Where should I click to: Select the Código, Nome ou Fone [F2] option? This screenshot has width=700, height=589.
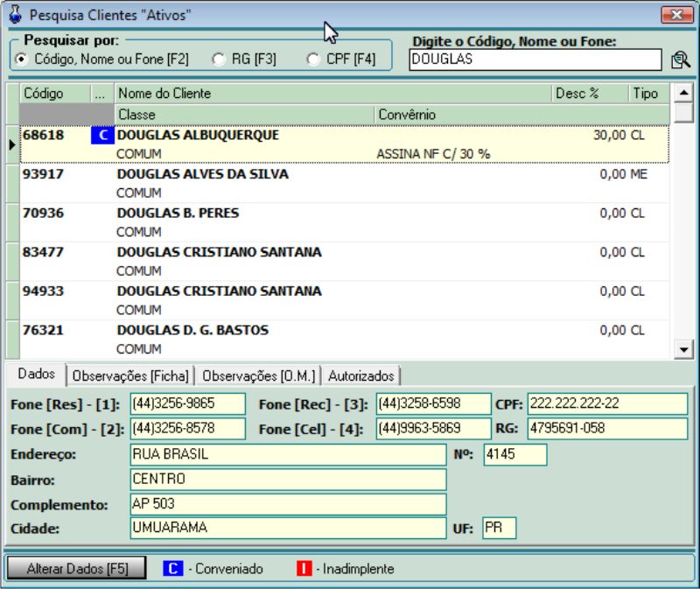pyautogui.click(x=21, y=60)
